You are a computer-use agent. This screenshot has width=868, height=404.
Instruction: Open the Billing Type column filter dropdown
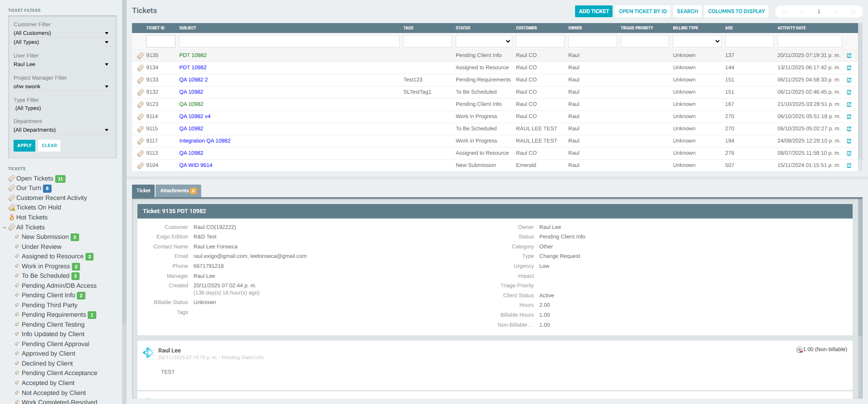pos(697,41)
